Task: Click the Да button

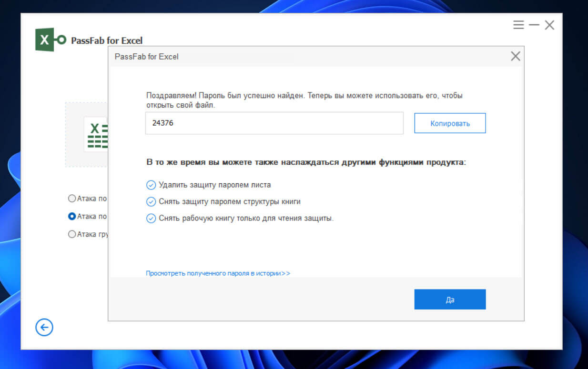Action: [x=450, y=299]
